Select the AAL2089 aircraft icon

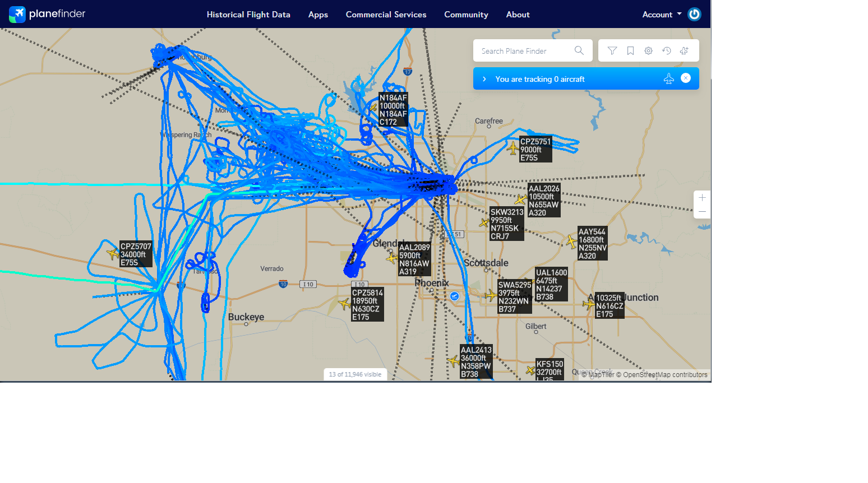click(x=392, y=258)
